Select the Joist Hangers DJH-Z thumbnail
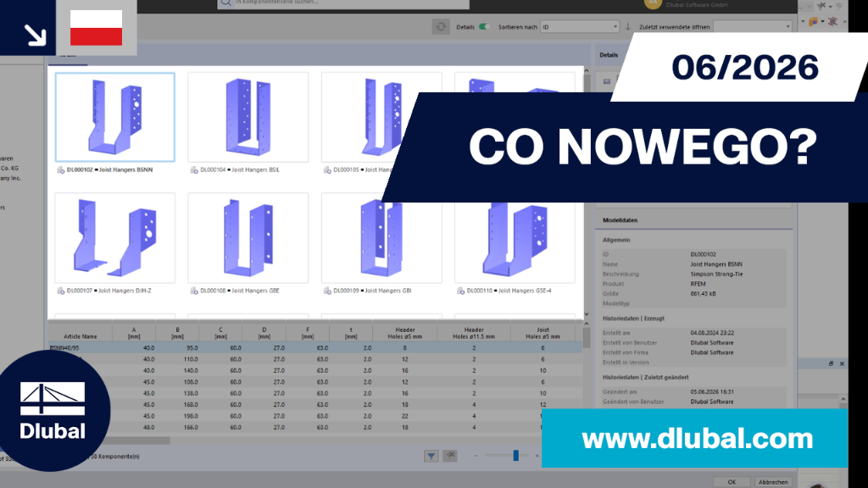 115,238
